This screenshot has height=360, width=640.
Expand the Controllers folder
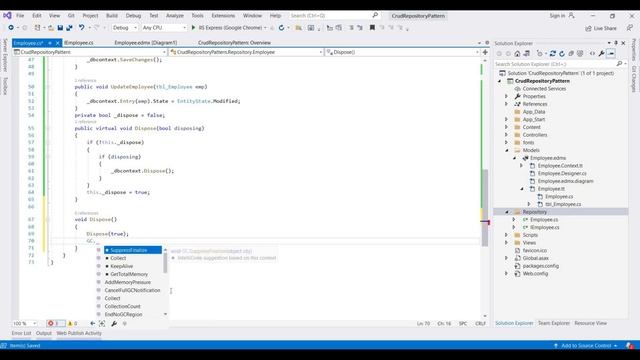(x=507, y=135)
